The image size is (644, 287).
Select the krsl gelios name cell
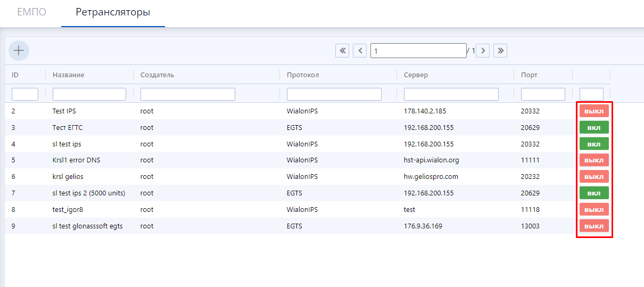point(68,177)
